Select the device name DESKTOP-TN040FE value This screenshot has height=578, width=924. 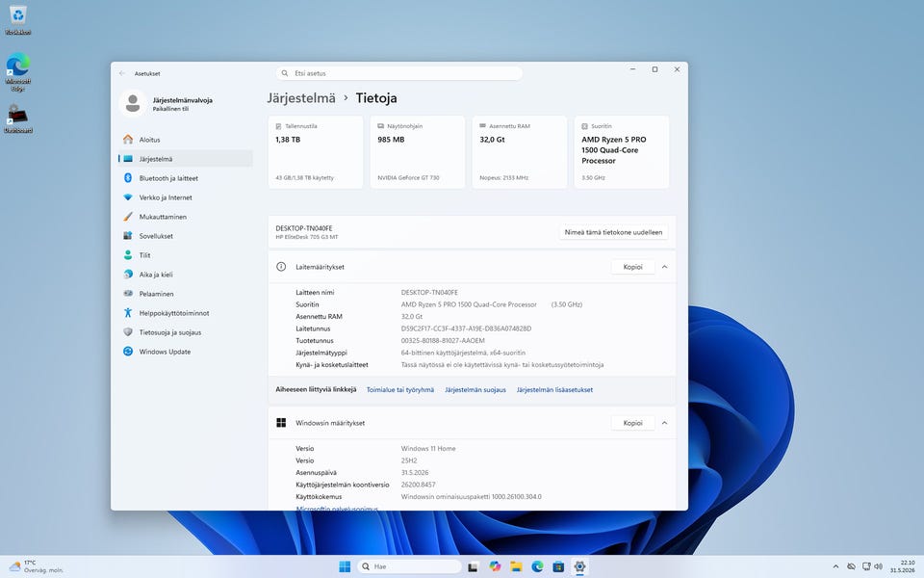(429, 293)
